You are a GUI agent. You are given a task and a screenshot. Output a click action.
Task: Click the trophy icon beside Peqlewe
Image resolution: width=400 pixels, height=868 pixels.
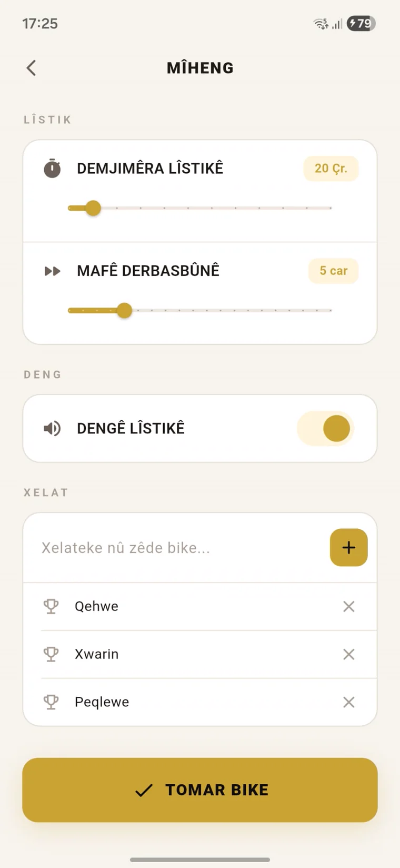click(51, 702)
